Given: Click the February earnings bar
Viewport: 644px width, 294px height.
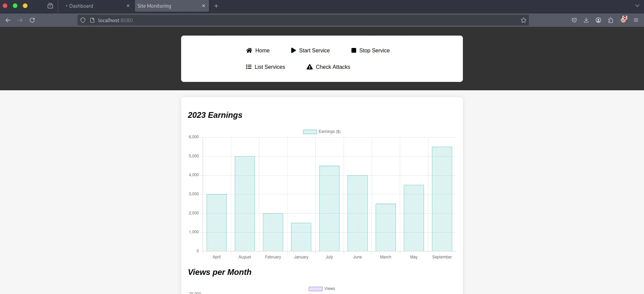Looking at the screenshot, I should pos(273,232).
